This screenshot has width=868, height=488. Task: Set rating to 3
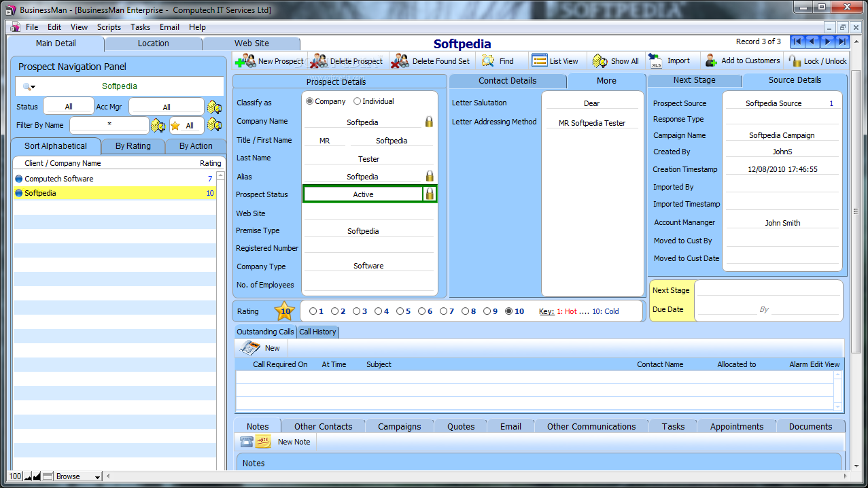pyautogui.click(x=356, y=311)
